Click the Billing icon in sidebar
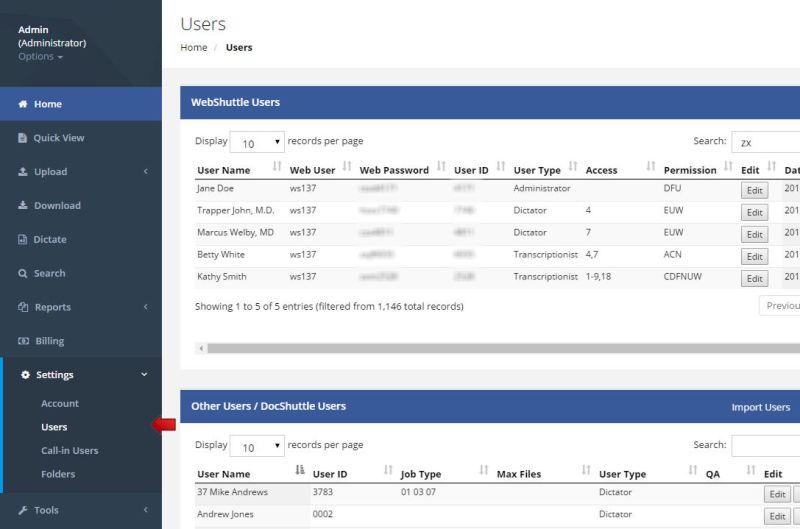This screenshot has height=529, width=800. point(23,341)
